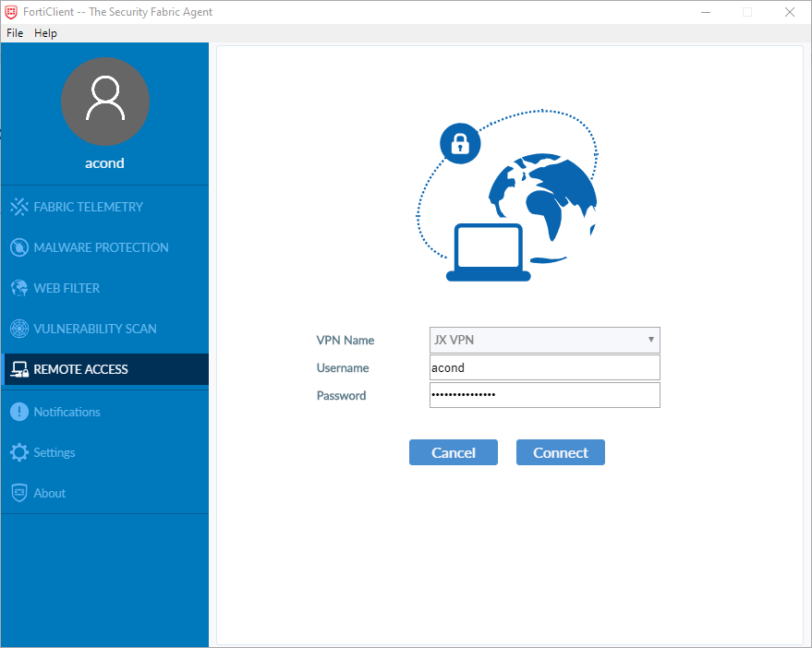812x648 pixels.
Task: Click the acond username under the avatar
Action: click(104, 163)
